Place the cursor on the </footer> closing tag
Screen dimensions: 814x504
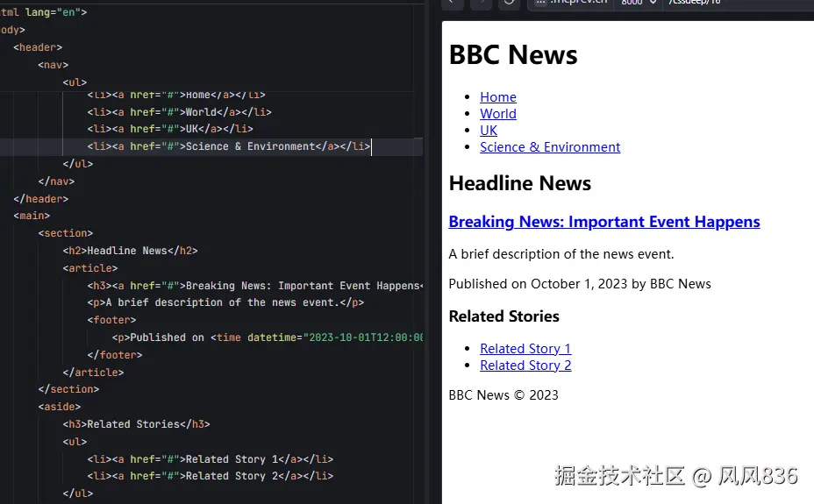pyautogui.click(x=115, y=355)
